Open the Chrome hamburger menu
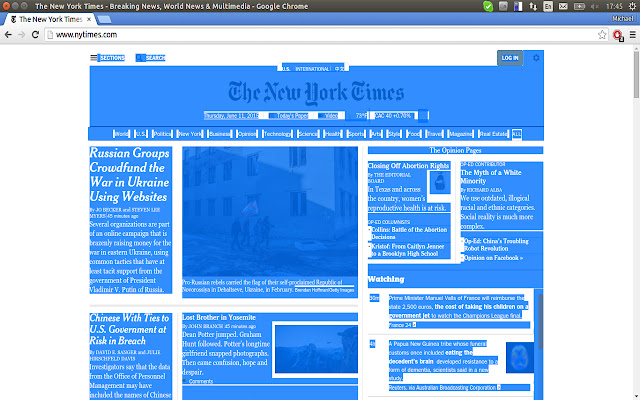 tap(631, 35)
